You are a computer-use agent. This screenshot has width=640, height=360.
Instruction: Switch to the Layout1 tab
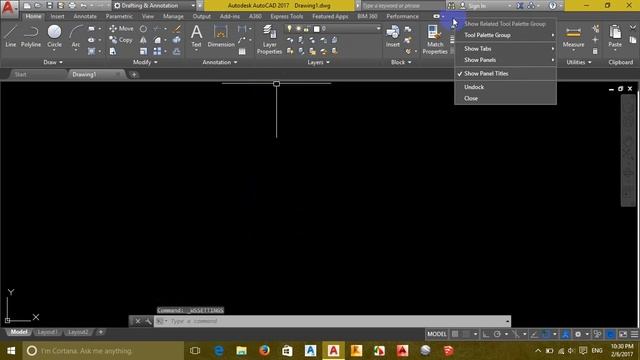(x=47, y=332)
